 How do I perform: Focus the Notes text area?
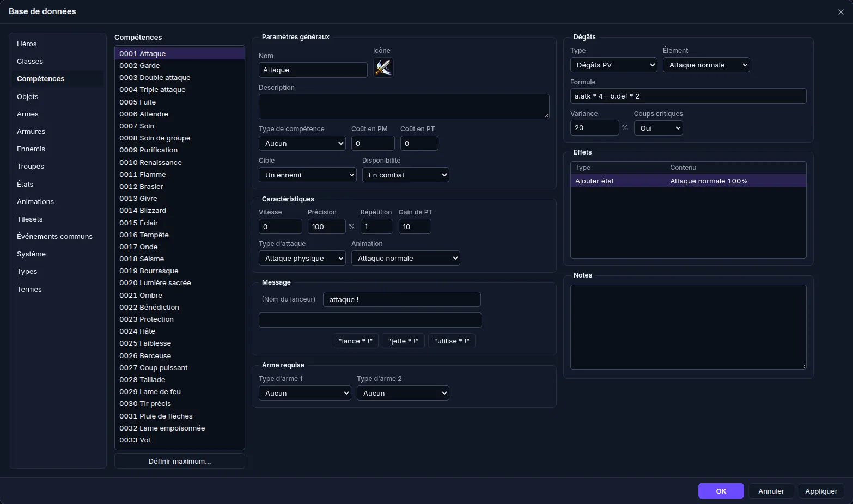689,327
